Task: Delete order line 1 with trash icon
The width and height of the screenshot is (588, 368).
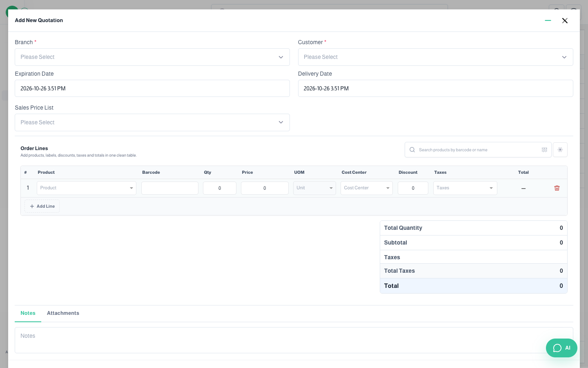Action: tap(557, 188)
